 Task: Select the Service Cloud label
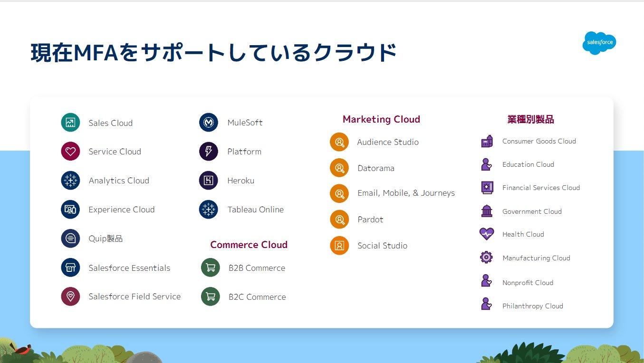[x=115, y=152]
